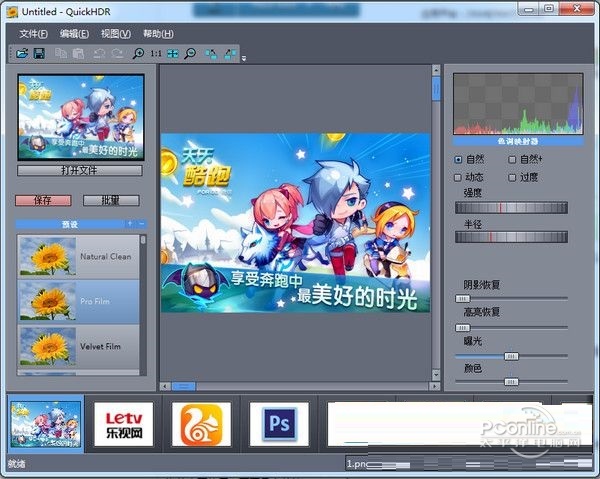Click the 颜色 color slider handle
This screenshot has height=479, width=600.
tap(511, 382)
